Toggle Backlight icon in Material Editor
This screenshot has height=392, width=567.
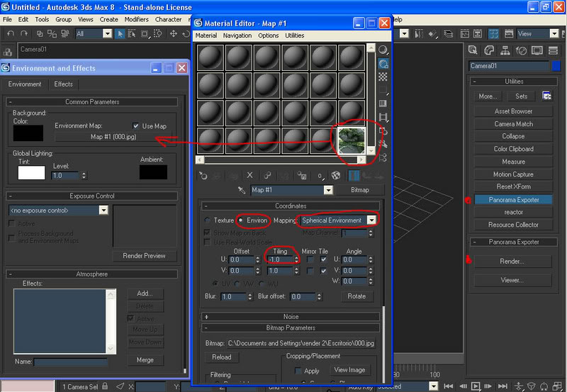click(x=383, y=64)
